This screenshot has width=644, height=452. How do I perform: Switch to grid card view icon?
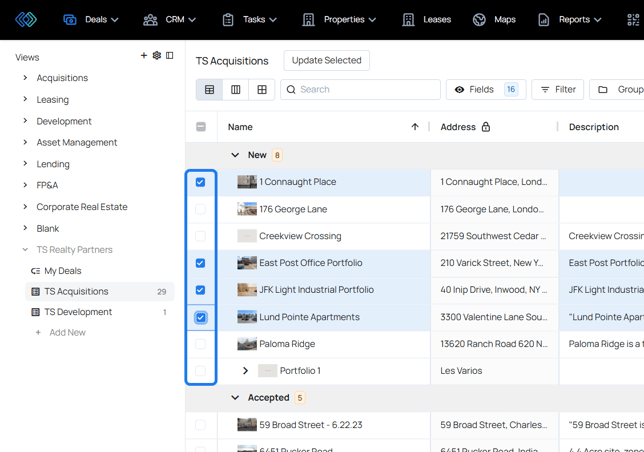click(262, 90)
